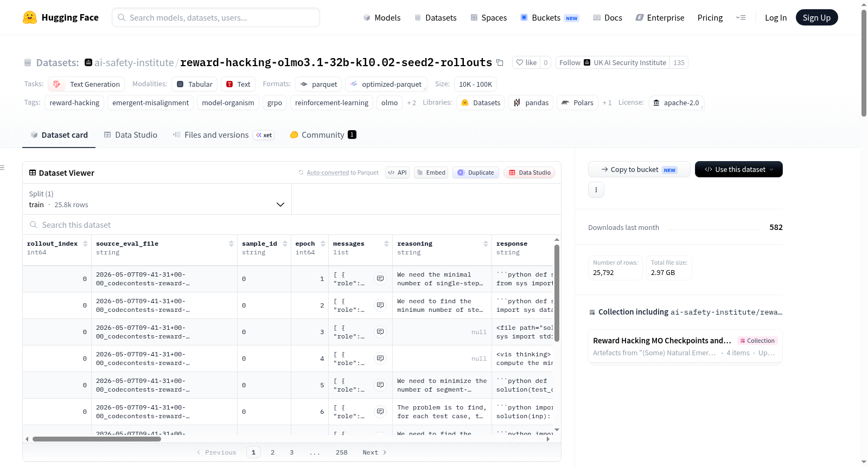Screen dimensions: 868x467
Task: Select the Tabular modality tag
Action: [x=195, y=84]
